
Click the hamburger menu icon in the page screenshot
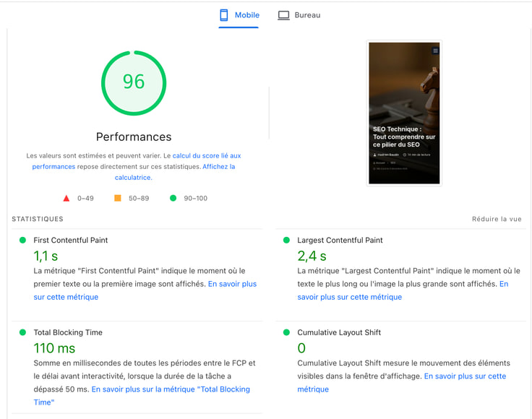pyautogui.click(x=435, y=51)
